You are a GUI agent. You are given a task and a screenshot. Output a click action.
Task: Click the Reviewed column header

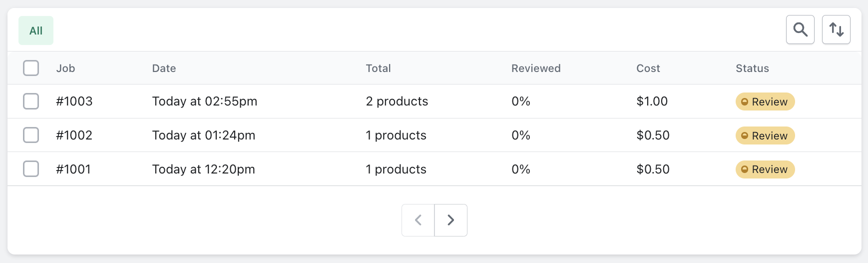click(x=536, y=68)
